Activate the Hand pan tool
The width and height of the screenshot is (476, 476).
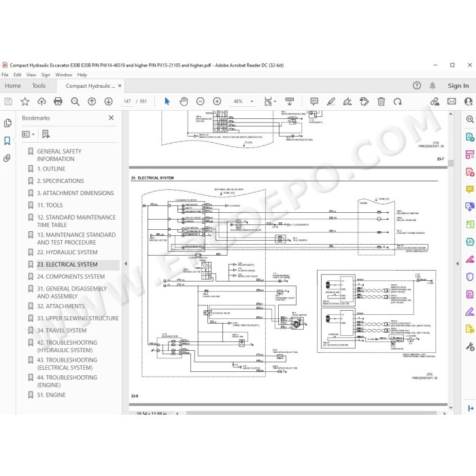point(184,101)
